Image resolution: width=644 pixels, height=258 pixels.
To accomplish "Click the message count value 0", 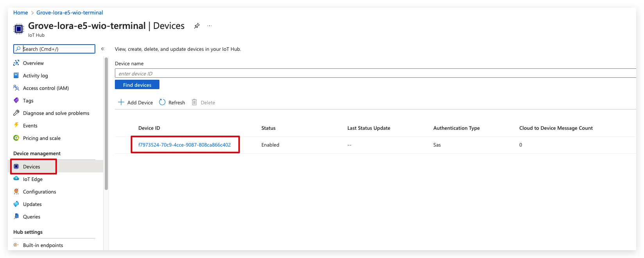I will coord(521,145).
